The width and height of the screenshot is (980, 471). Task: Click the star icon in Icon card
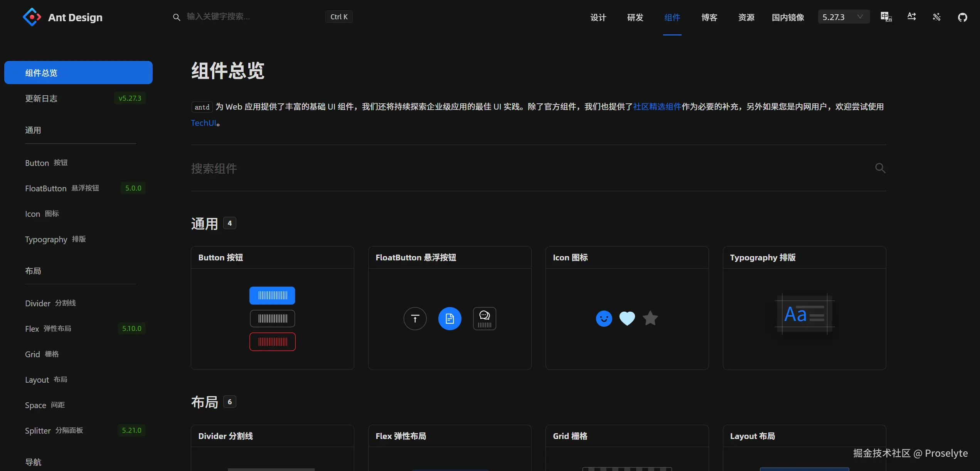650,318
